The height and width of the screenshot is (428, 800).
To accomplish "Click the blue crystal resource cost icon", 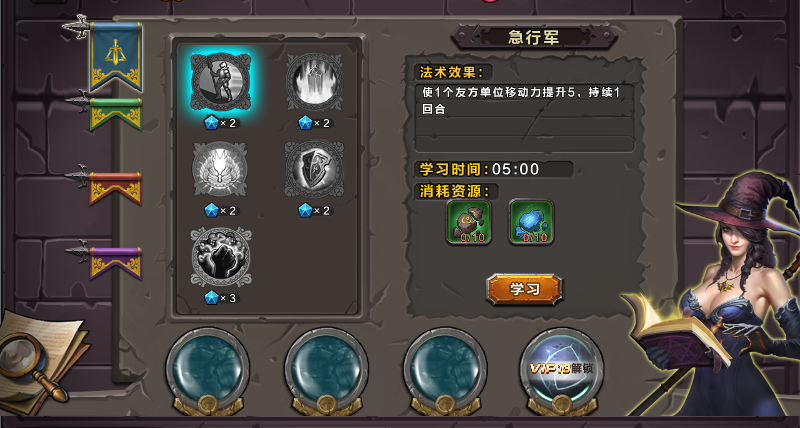I will coord(532,222).
